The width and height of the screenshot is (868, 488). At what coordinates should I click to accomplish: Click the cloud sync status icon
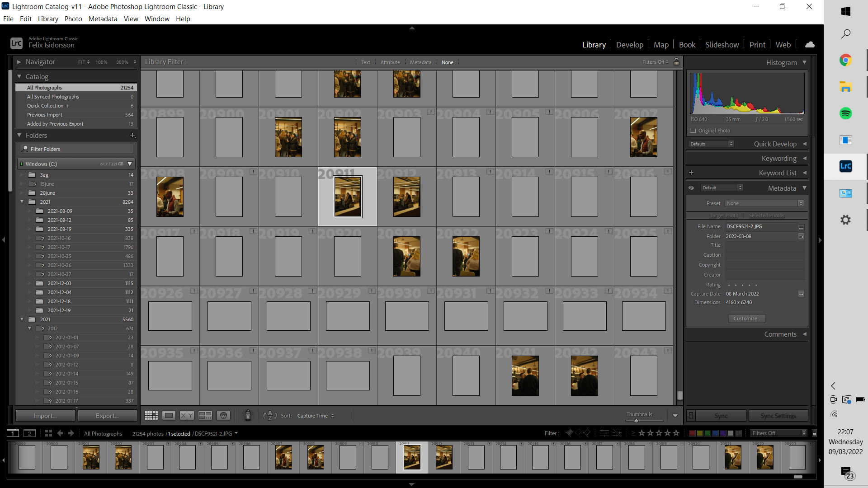pos(809,44)
